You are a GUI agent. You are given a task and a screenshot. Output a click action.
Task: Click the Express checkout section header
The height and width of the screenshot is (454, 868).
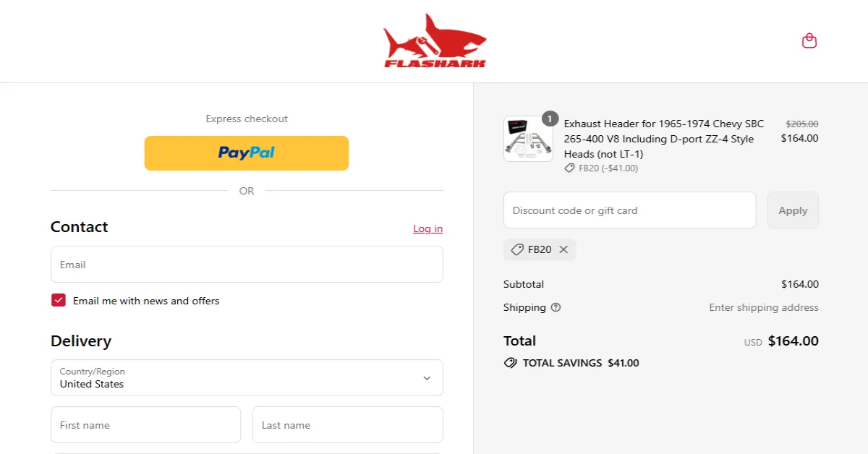pyautogui.click(x=246, y=119)
